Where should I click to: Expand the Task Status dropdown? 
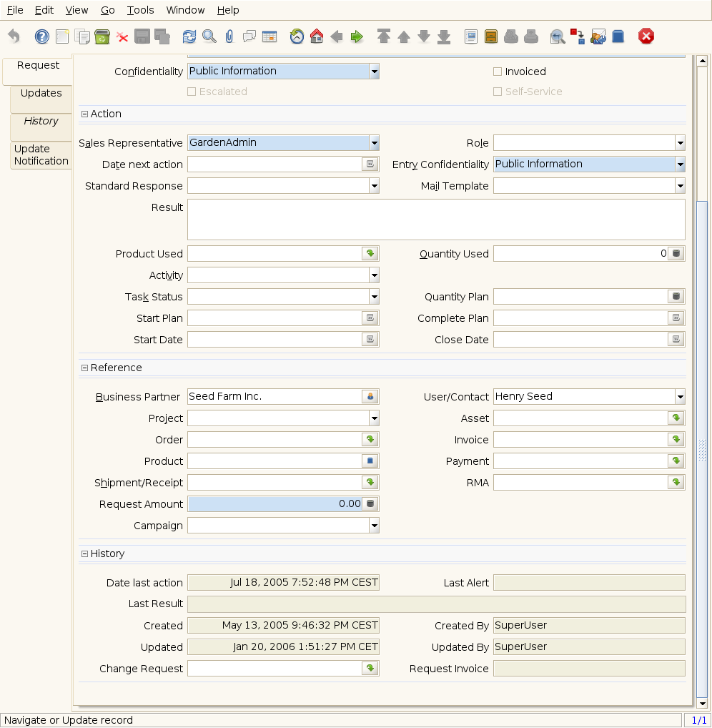click(x=374, y=297)
